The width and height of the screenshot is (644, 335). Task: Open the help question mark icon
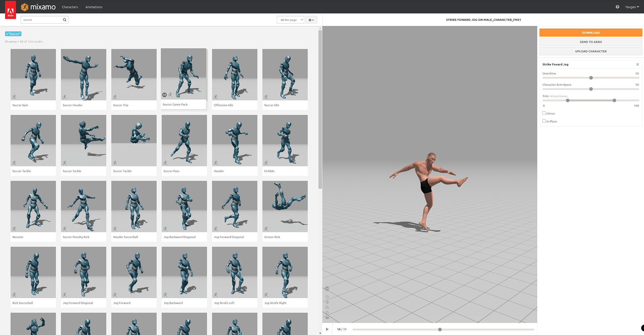pyautogui.click(x=618, y=7)
